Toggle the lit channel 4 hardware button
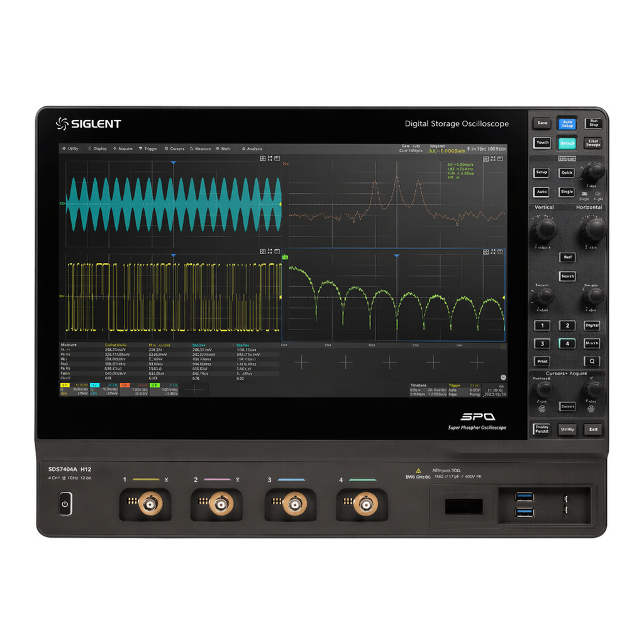Screen dimensions: 644x644 point(567,343)
